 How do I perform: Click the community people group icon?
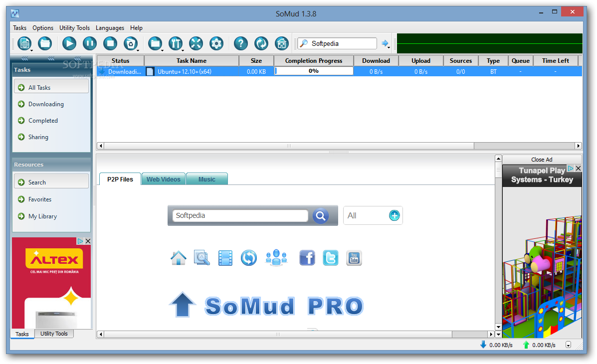[x=276, y=258]
